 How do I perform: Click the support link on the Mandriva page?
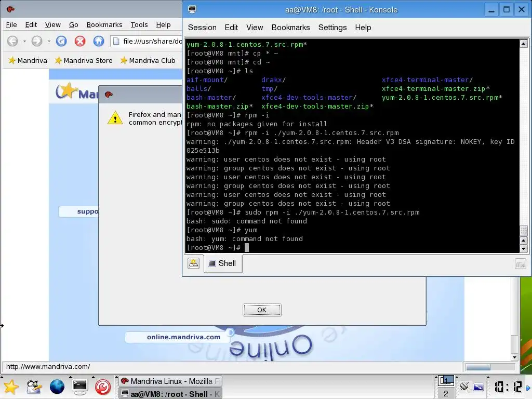coord(87,211)
